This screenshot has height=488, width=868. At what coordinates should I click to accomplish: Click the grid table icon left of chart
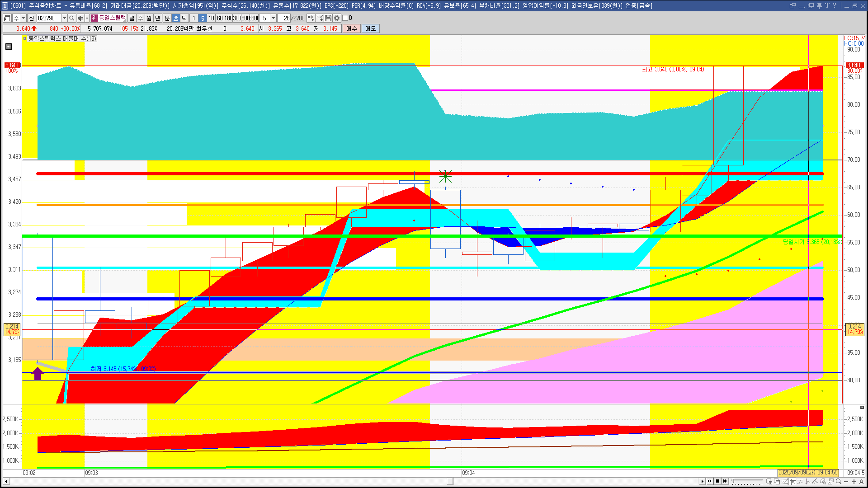pyautogui.click(x=9, y=47)
